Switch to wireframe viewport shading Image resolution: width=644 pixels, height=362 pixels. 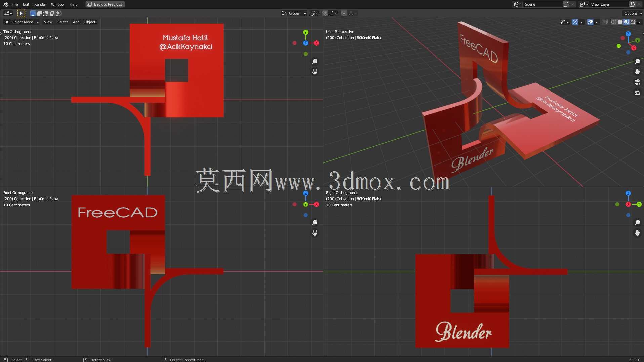(x=614, y=22)
